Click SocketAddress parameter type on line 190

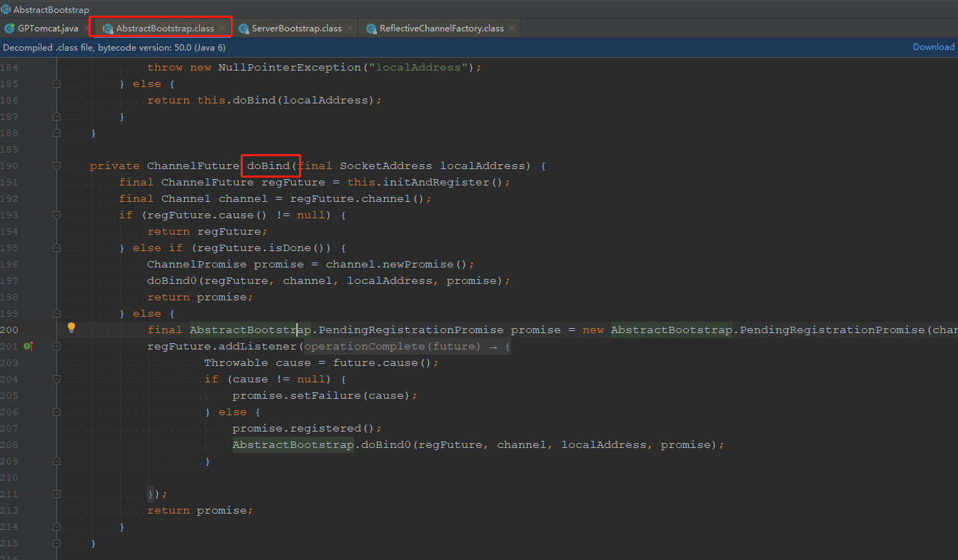385,166
